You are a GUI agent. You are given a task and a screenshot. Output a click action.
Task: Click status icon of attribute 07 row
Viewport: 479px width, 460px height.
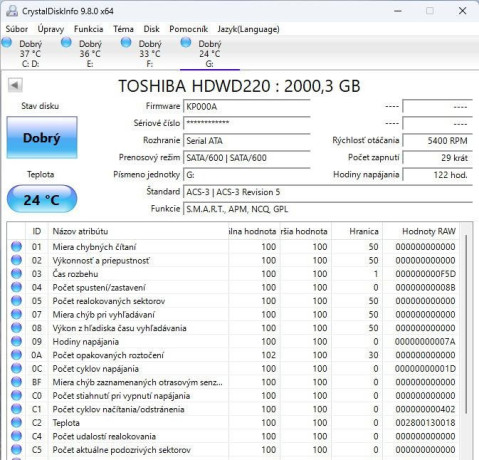[x=16, y=314]
